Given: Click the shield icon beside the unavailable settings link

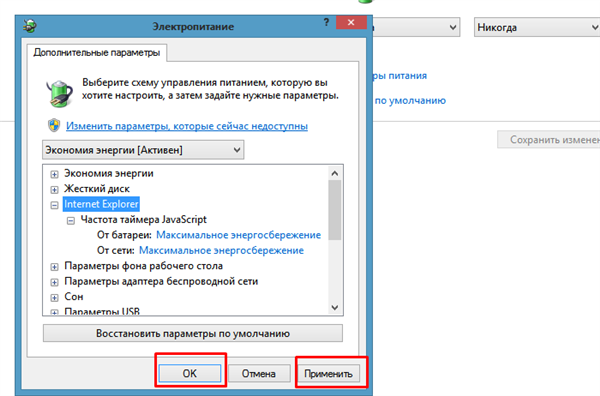Looking at the screenshot, I should pos(54,125).
